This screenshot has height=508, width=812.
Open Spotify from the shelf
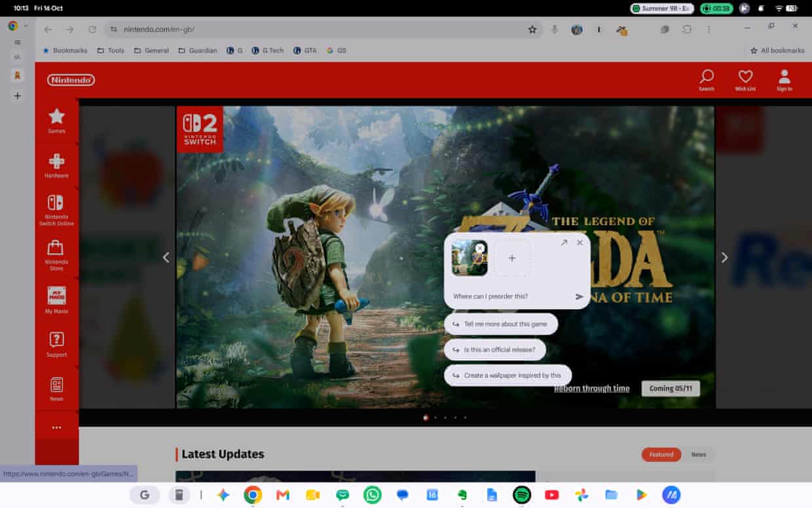click(522, 495)
